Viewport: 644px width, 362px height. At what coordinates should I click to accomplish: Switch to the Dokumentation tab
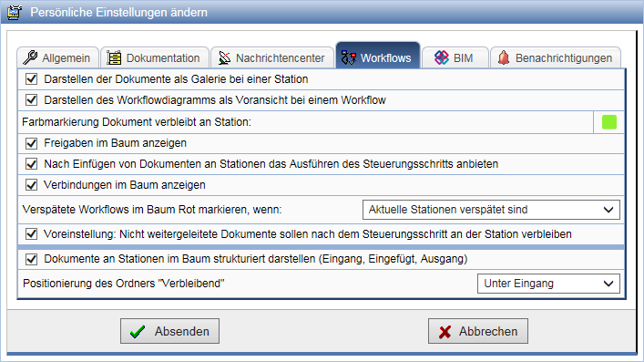coord(155,57)
